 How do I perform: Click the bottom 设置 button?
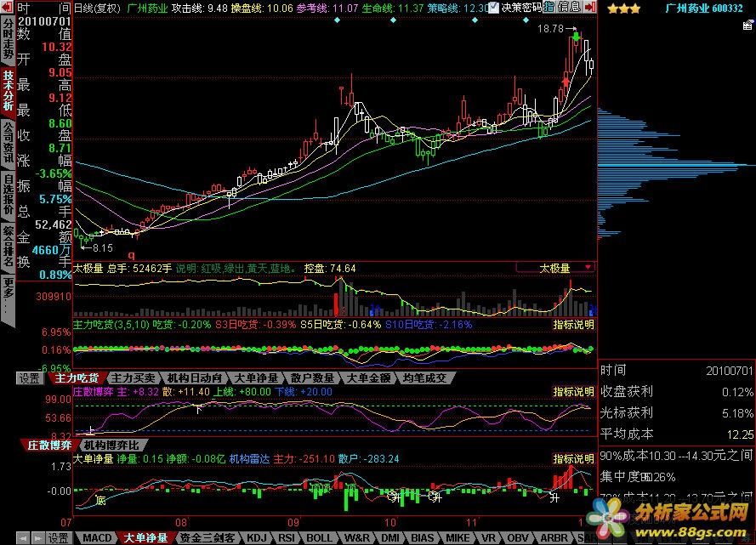tap(59, 537)
